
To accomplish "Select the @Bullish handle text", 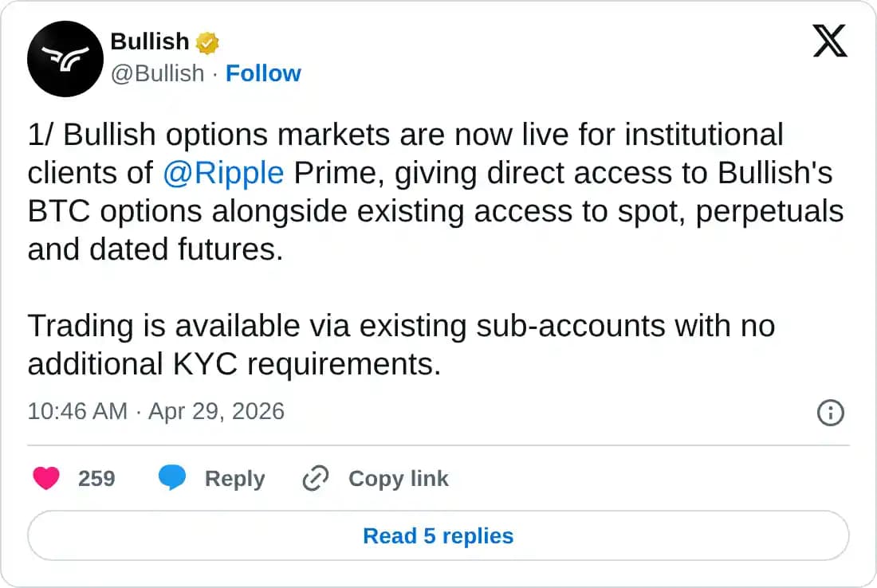I will click(158, 73).
